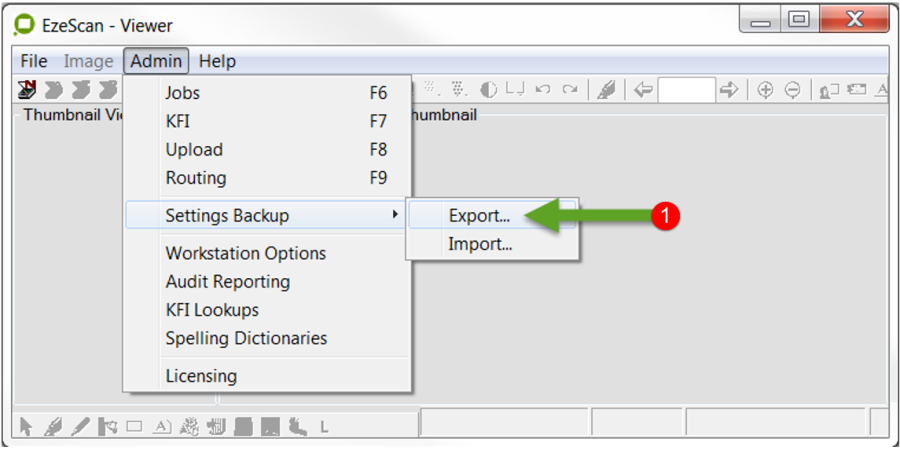Open the Help menu

(217, 61)
